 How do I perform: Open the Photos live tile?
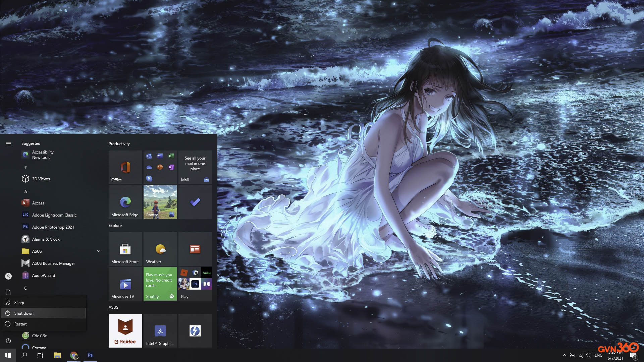[160, 202]
